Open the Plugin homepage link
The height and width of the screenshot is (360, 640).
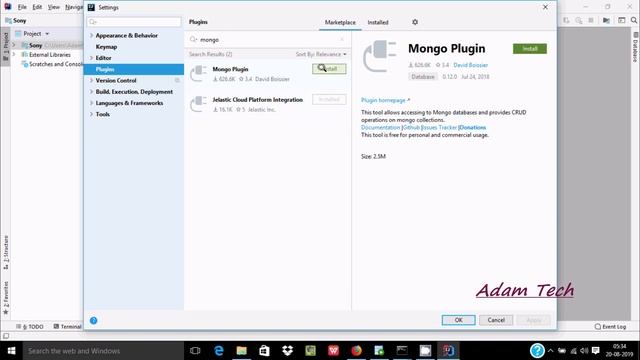[385, 100]
